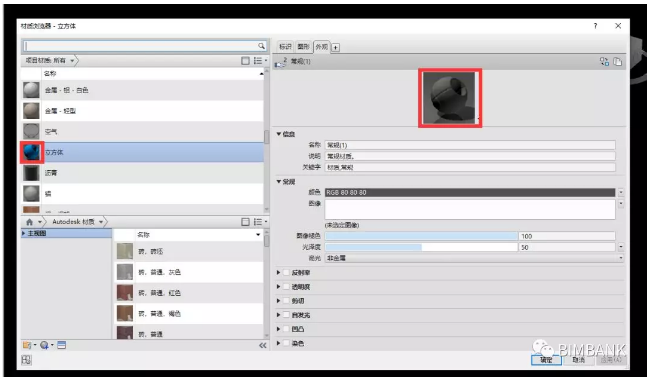This screenshot has height=379, width=653.
Task: Open the 高光 非金属 dropdown
Action: pos(474,258)
